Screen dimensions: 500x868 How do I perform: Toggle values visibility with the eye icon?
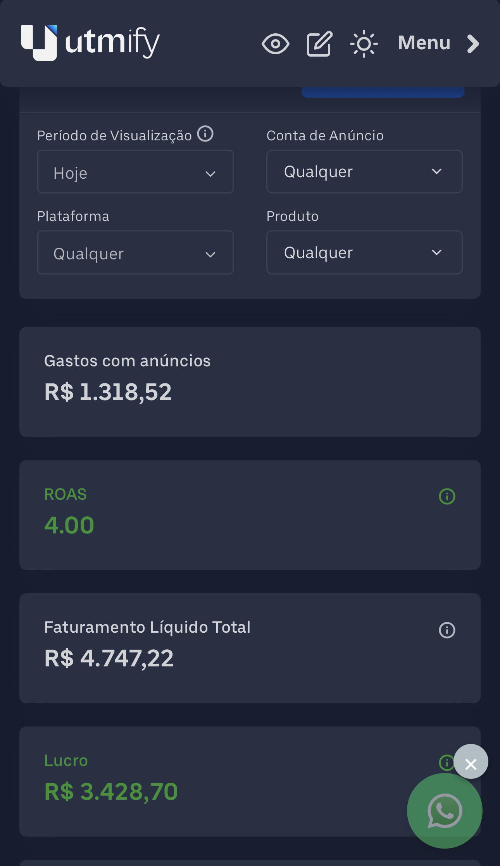(x=275, y=44)
